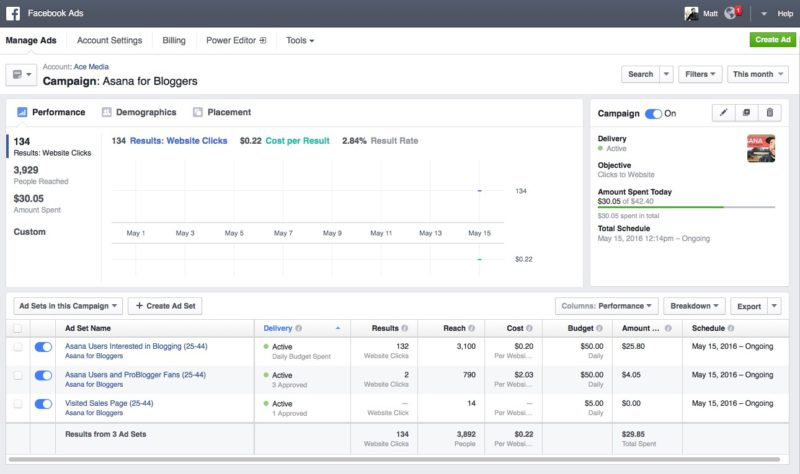Open Asana Users Interested in Blogging link

[x=136, y=346]
